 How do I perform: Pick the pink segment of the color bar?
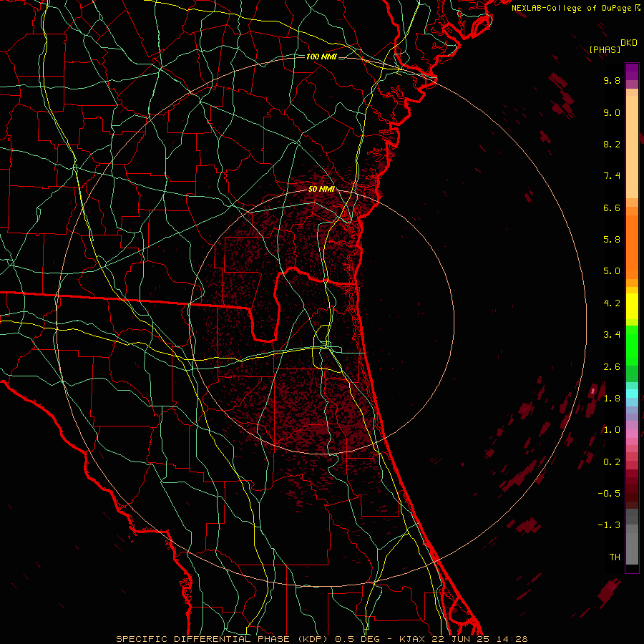point(632,434)
